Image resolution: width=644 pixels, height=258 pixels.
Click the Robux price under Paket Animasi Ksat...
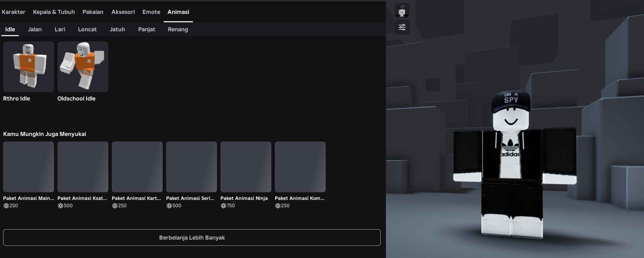(65, 205)
